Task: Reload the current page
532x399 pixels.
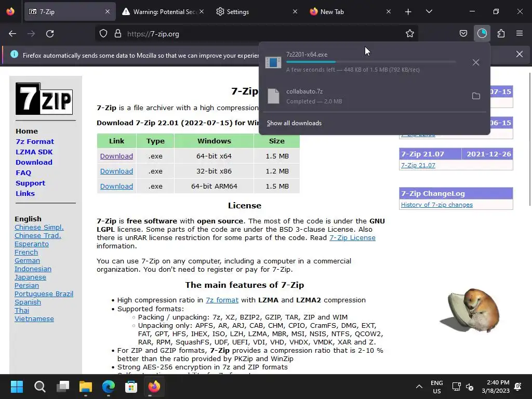Action: pos(50,34)
